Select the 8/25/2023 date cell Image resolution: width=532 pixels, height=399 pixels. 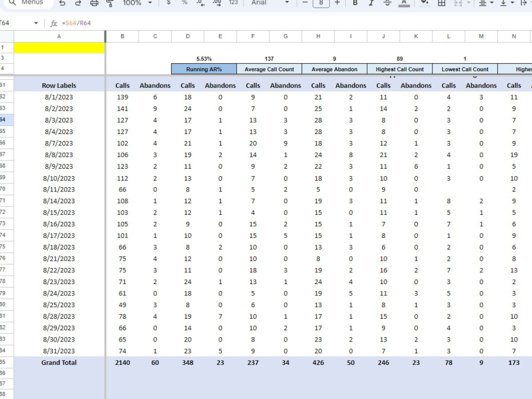coord(59,305)
